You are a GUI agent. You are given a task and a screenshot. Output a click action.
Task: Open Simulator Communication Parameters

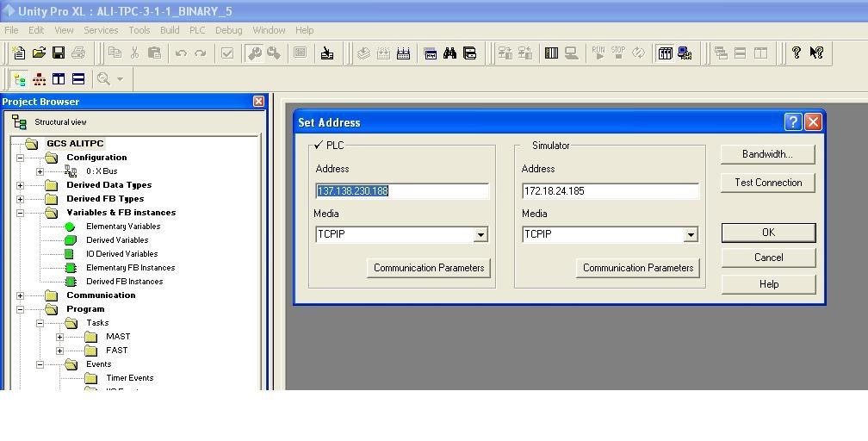[x=638, y=268]
